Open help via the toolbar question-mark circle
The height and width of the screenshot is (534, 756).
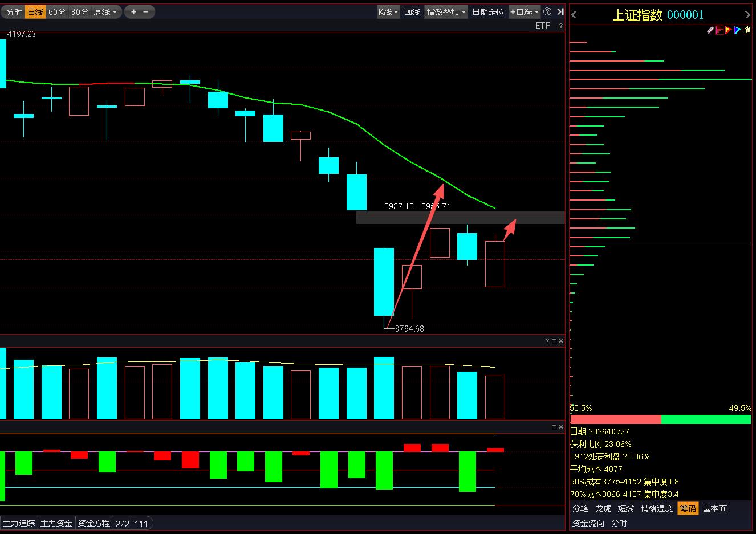point(547,11)
